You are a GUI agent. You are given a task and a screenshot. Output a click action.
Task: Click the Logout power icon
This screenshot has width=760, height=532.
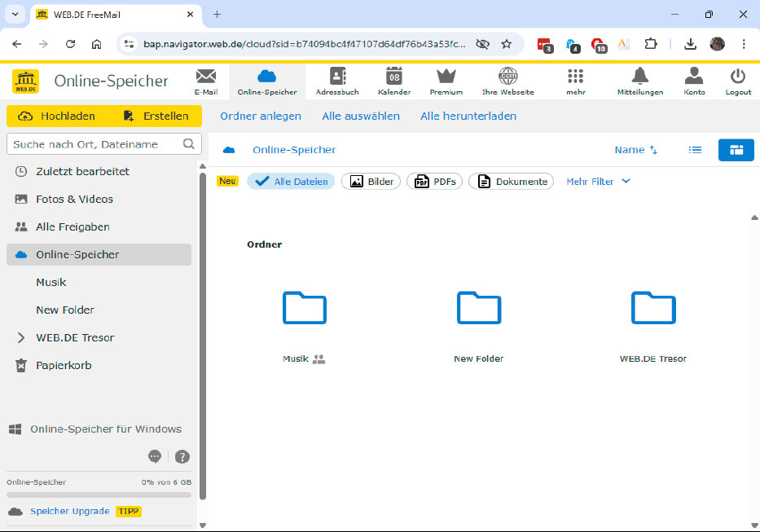[738, 77]
